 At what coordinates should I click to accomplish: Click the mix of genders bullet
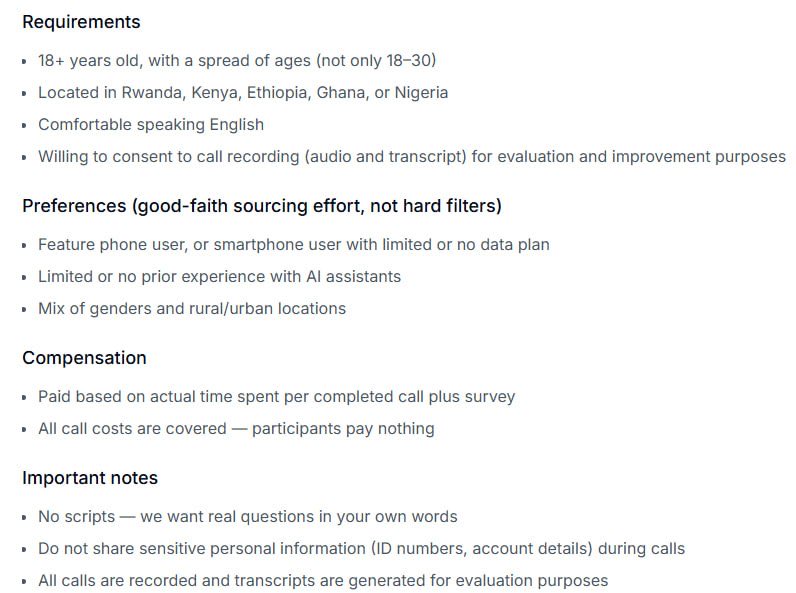point(192,308)
